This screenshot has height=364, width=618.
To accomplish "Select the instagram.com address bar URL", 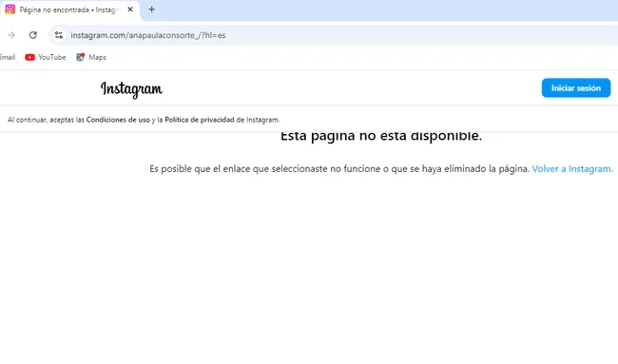I will (x=148, y=35).
